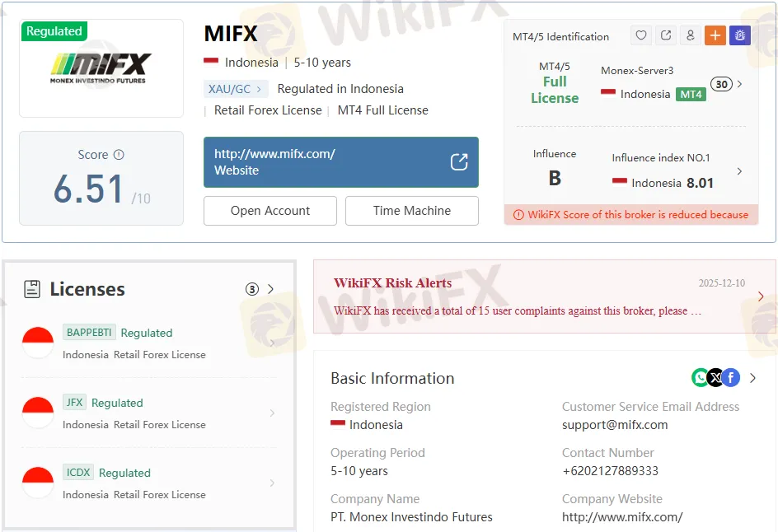Expand the Influence index NO.1 row arrow
This screenshot has height=532, width=778.
(740, 171)
